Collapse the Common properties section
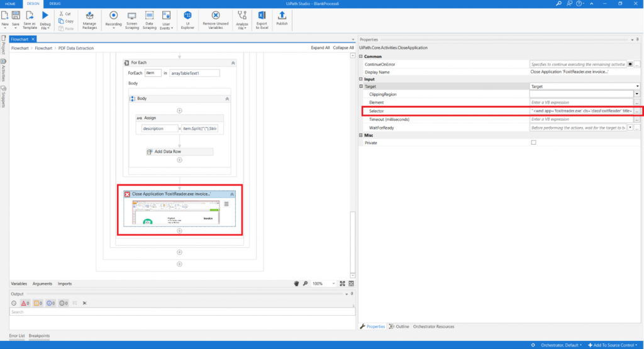This screenshot has height=349, width=644. (x=361, y=56)
